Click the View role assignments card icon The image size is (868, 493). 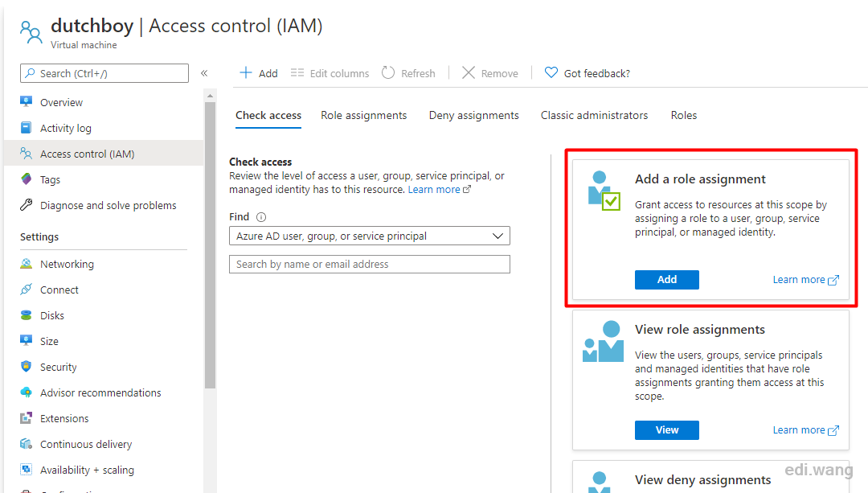click(x=604, y=341)
